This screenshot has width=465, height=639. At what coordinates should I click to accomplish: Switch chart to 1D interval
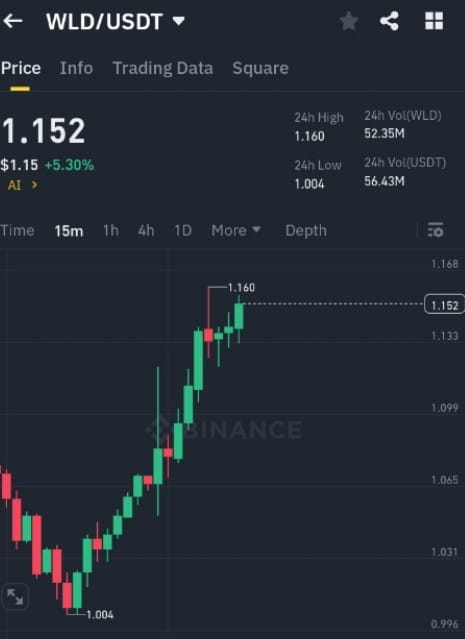tap(183, 231)
